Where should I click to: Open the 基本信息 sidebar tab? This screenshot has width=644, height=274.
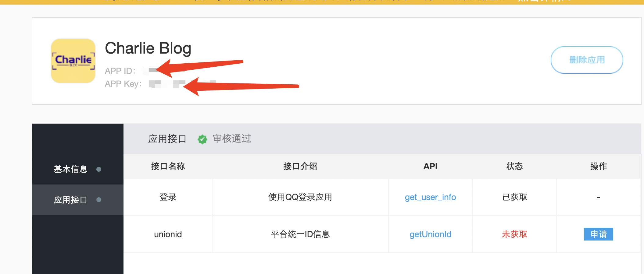(x=78, y=169)
